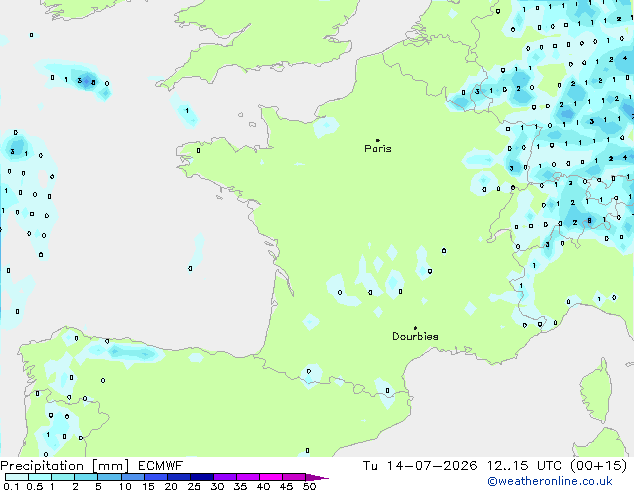
Task: Click the Precipitation [mm] title text
Action: click(x=65, y=466)
